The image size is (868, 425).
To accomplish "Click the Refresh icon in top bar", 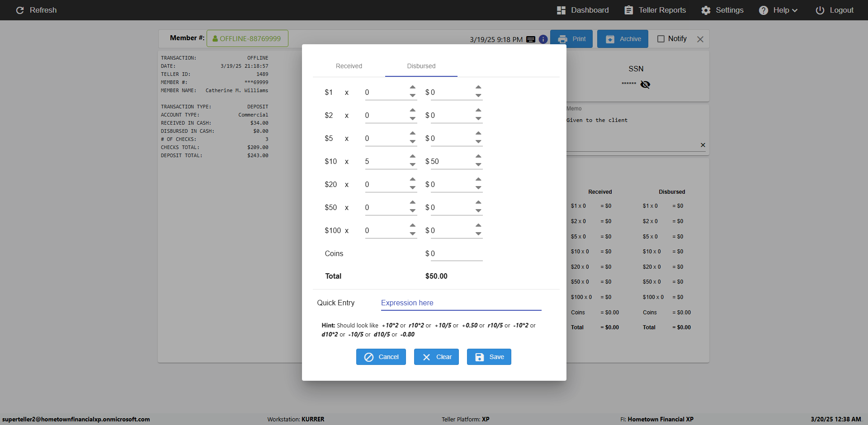I will coord(20,10).
